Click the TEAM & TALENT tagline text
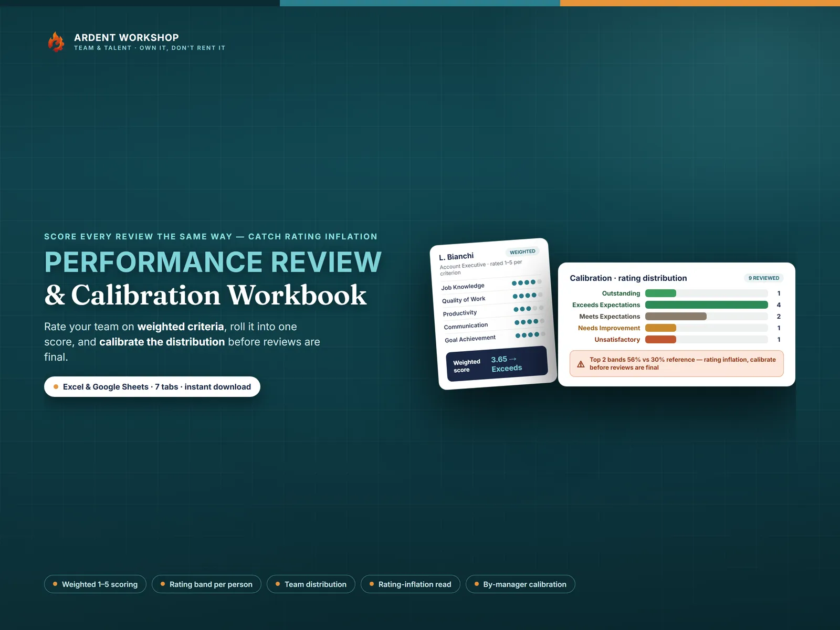 [x=150, y=48]
